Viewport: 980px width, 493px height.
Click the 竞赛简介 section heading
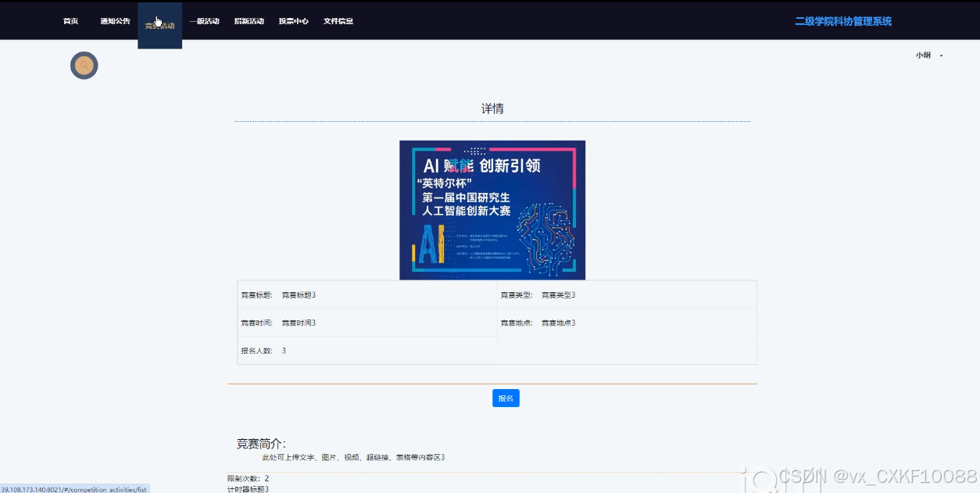[x=261, y=444]
